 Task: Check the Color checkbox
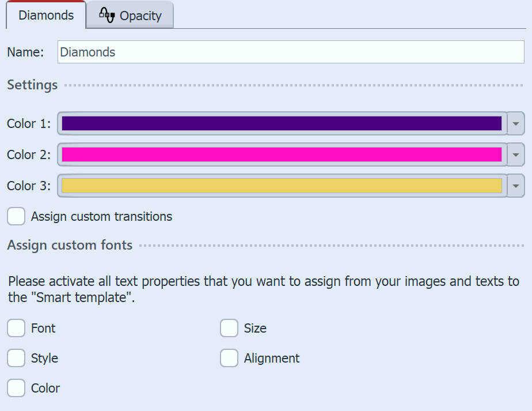click(16, 388)
